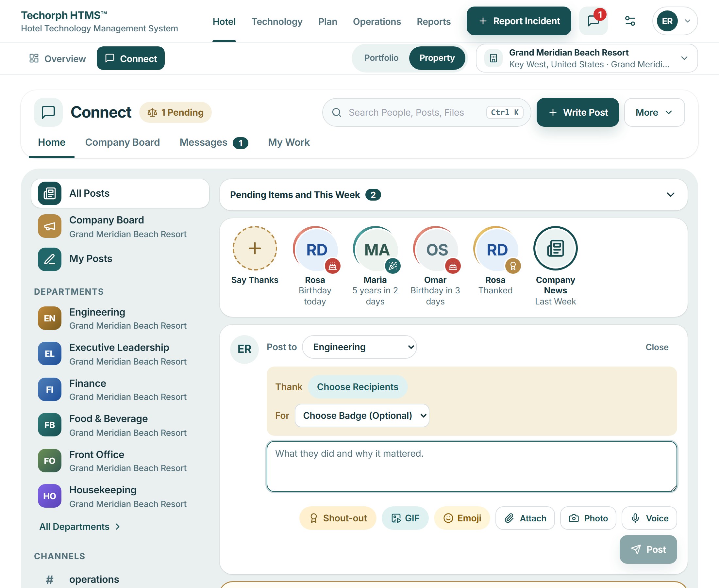Screen dimensions: 719x588
Task: Open Rosa's Thanked avatar
Action: [x=496, y=248]
